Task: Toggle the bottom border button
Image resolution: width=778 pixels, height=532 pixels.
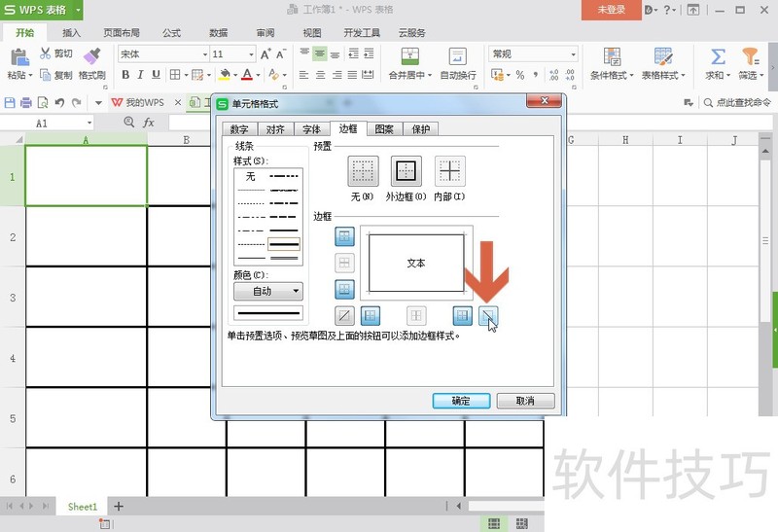Action: tap(345, 289)
